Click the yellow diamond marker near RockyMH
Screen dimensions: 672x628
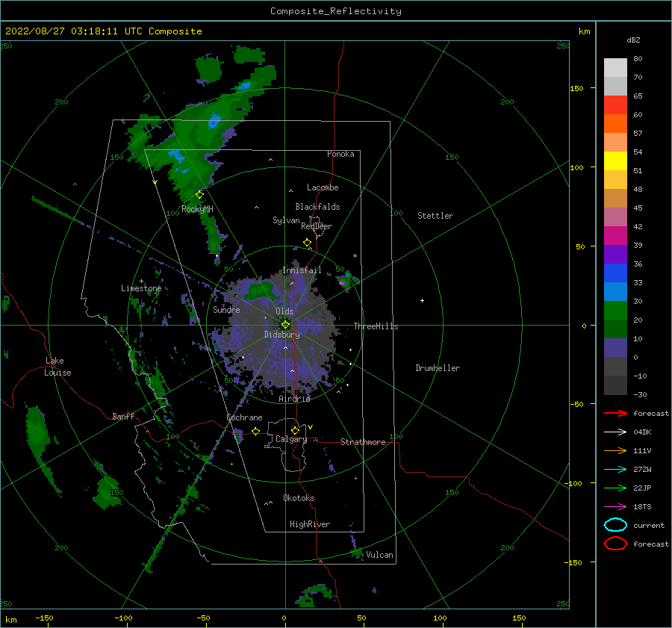click(199, 195)
